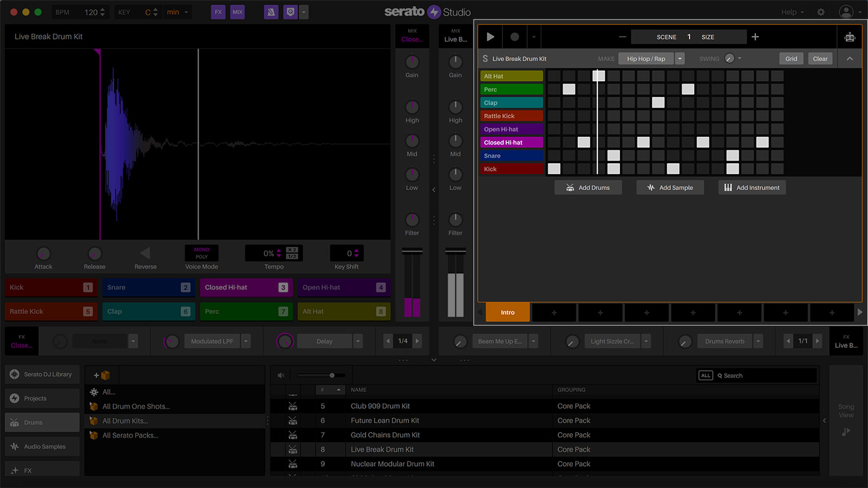Click Add Drums button
The width and height of the screenshot is (868, 488).
click(588, 188)
